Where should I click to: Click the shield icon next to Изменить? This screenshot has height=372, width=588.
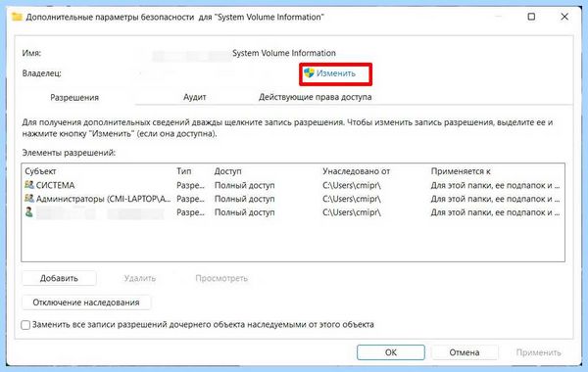309,73
